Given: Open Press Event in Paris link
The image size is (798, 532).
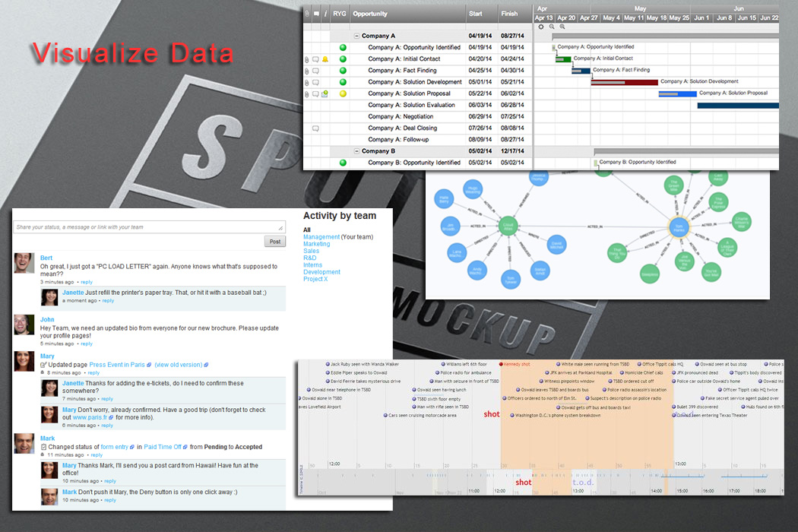Looking at the screenshot, I should point(117,365).
